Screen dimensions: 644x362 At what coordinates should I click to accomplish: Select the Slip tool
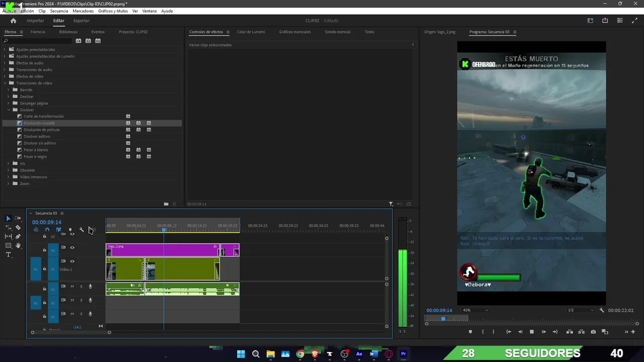click(x=8, y=236)
